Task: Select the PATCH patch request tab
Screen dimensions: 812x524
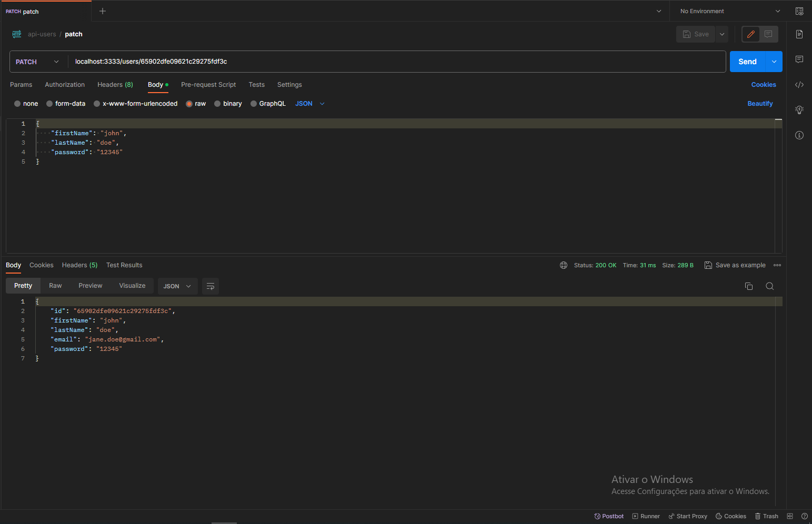Action: [46, 11]
